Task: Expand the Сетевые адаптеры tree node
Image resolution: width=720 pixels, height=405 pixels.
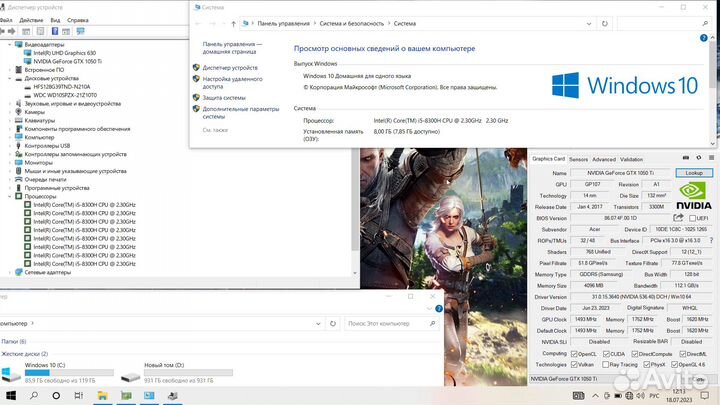Action: point(11,272)
